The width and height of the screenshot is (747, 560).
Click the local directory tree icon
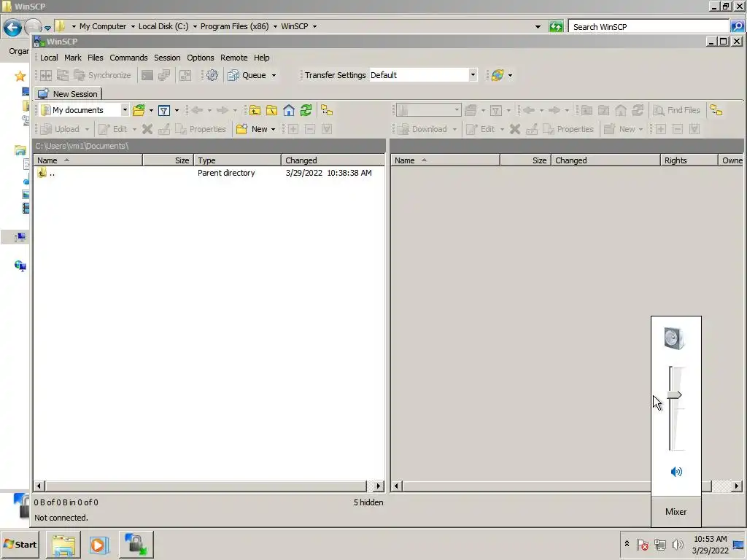pos(327,111)
